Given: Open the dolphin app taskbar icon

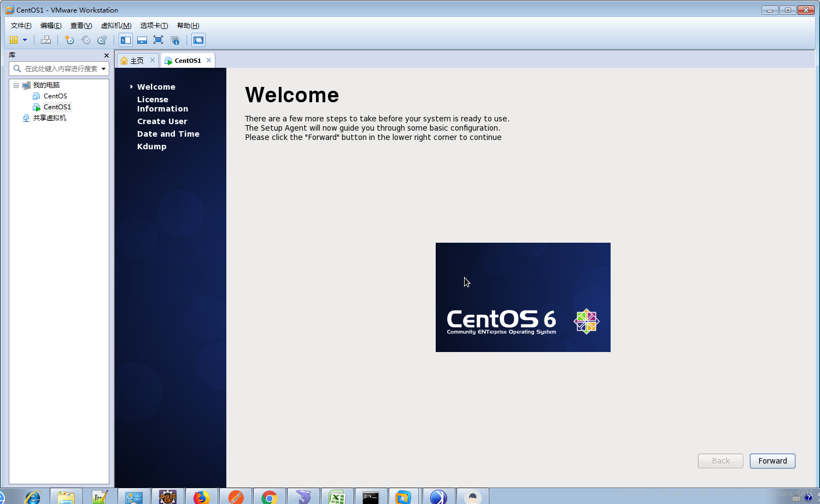Looking at the screenshot, I should click(x=303, y=497).
